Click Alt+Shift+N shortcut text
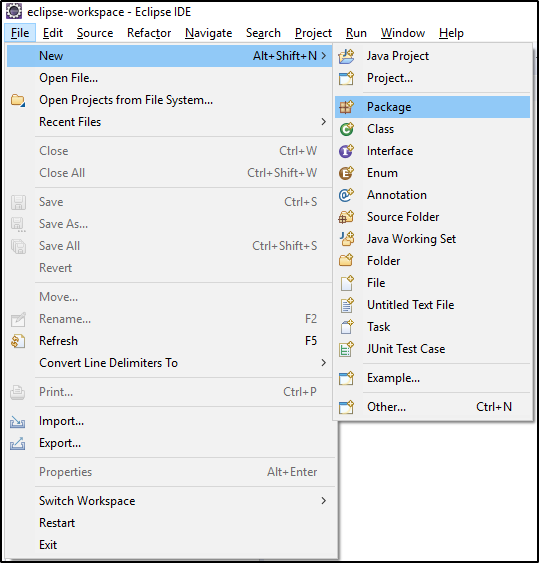This screenshot has height=563, width=539. (285, 56)
